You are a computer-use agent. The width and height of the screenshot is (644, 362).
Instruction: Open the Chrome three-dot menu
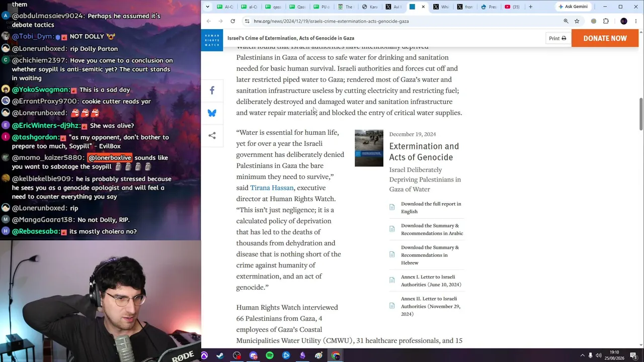636,21
